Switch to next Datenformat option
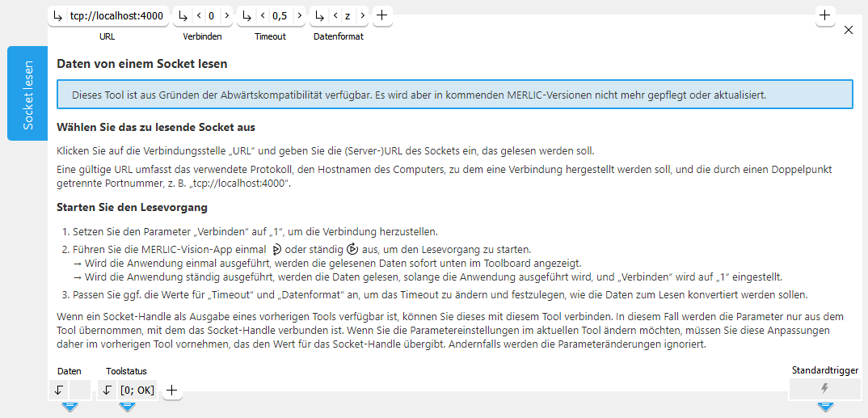The height and width of the screenshot is (418, 868). [362, 15]
